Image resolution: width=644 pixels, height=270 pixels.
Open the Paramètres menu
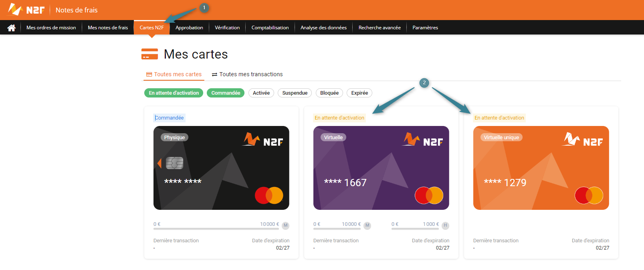click(425, 28)
